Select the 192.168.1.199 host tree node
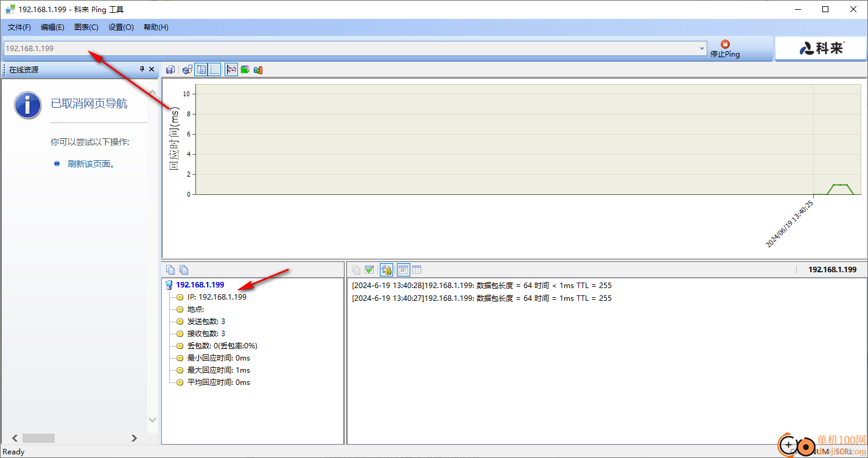Viewport: 868px width, 458px height. point(200,284)
